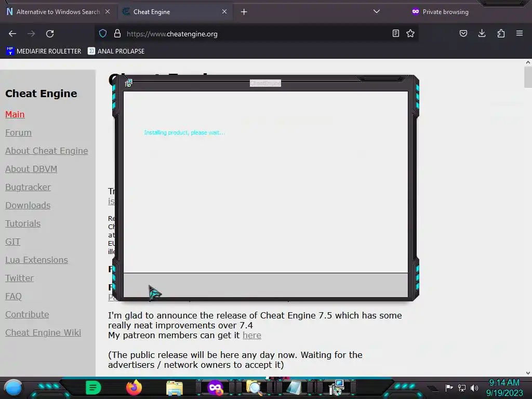Click the page vertical scrollbar thumb

click(528, 77)
